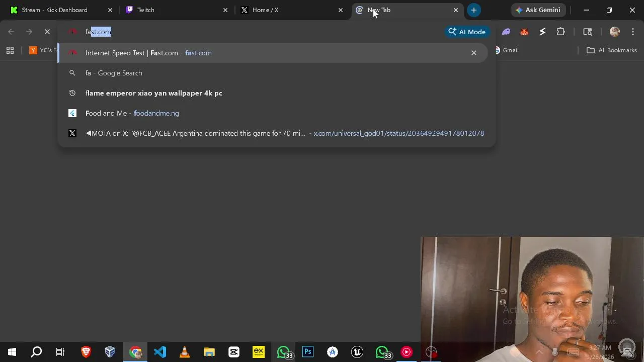Launch Brave browser from the taskbar
The height and width of the screenshot is (362, 644).
[86, 352]
